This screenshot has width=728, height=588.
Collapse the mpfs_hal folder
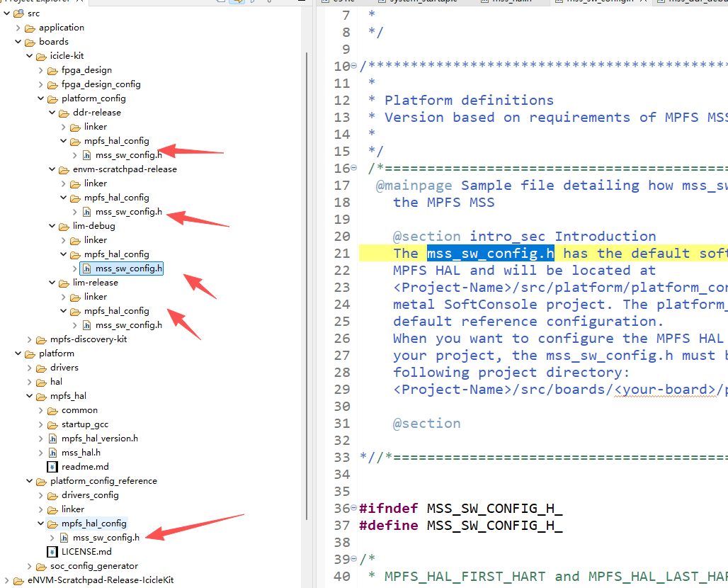[x=29, y=396]
